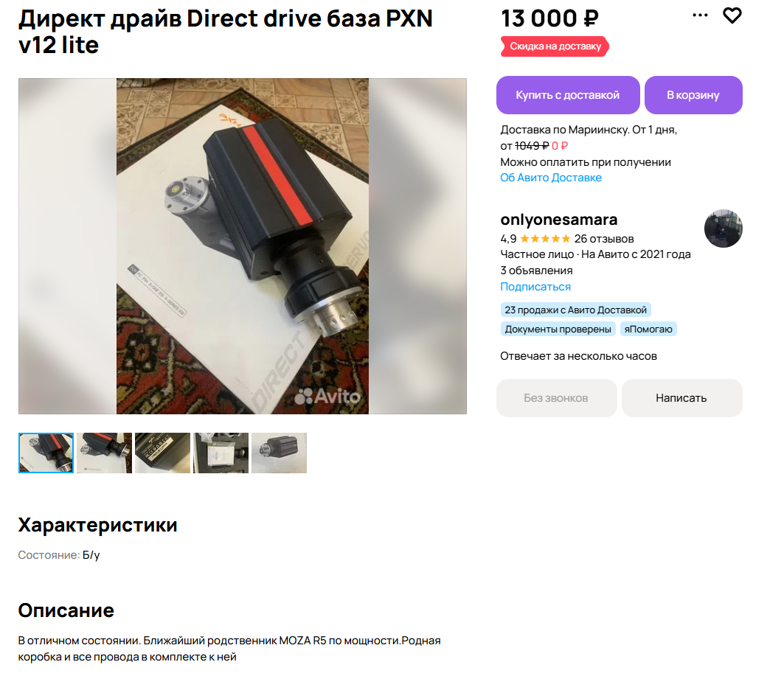
Task: Show the third thumbnail with the label sticker
Action: coord(162,453)
